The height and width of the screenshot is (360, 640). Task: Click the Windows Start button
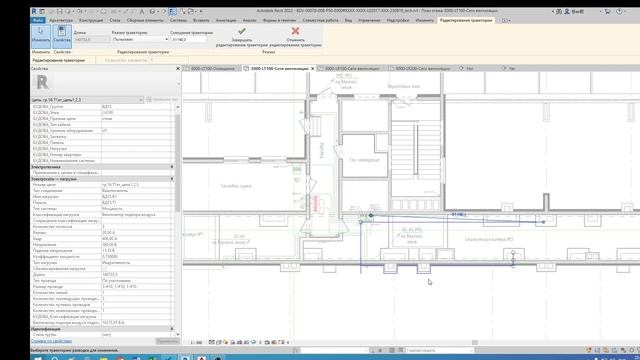pos(38,358)
